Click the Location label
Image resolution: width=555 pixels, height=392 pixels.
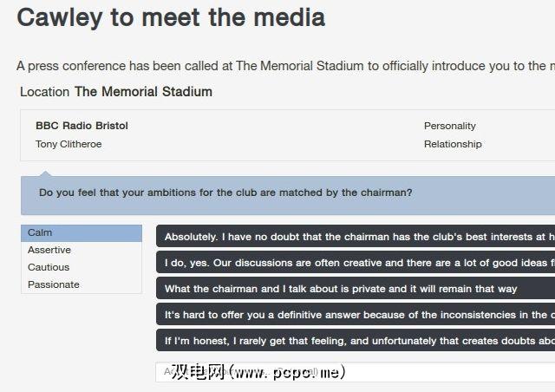(45, 91)
